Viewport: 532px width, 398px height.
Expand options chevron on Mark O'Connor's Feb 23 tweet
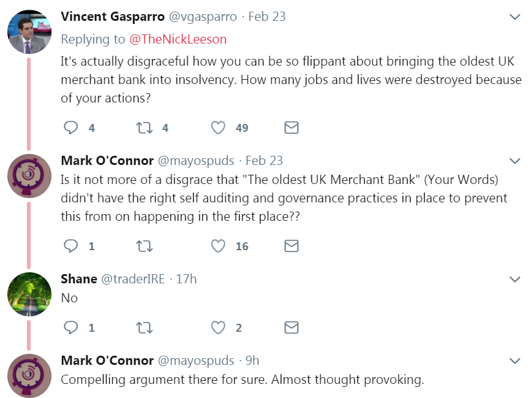(515, 161)
